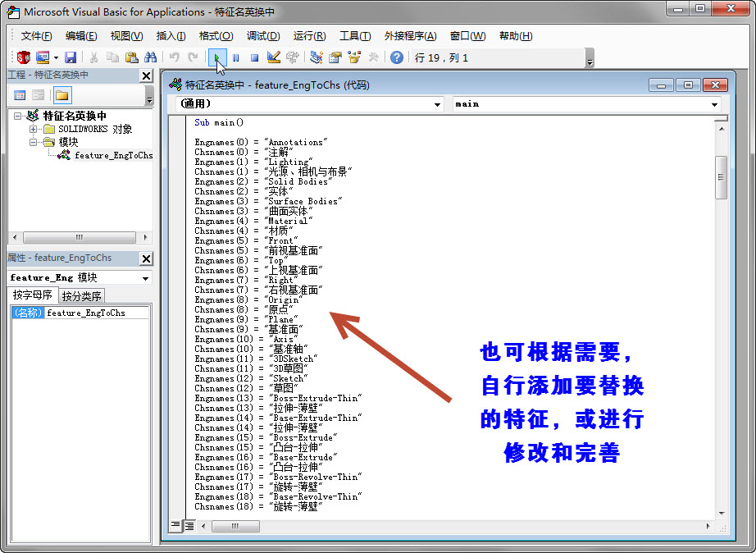This screenshot has height=553, width=756.
Task: Select feature_EngToChs module in project tree
Action: click(x=113, y=155)
